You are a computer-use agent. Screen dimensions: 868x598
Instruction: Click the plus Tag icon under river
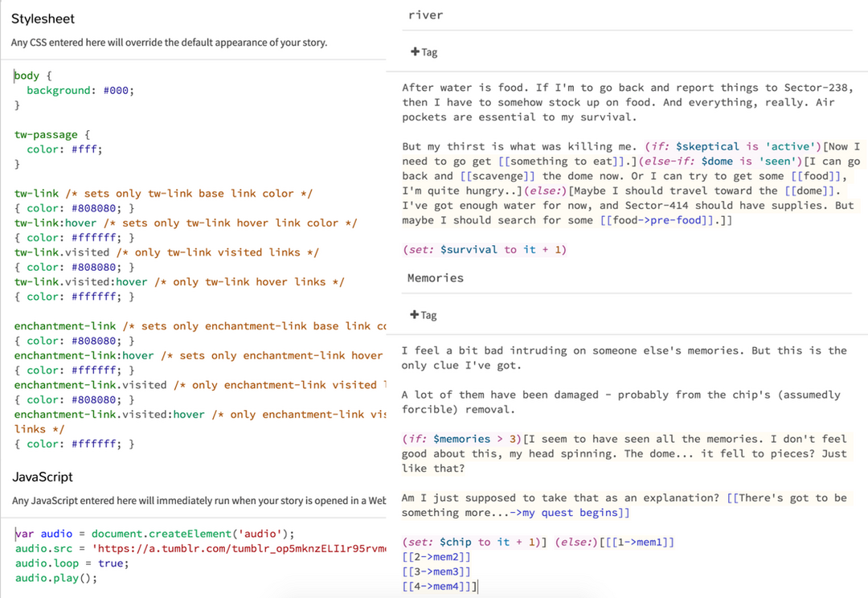point(424,52)
